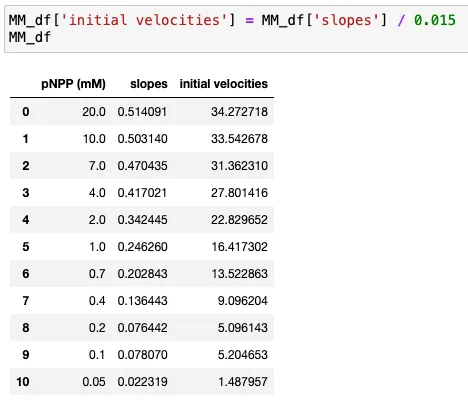Viewport: 468px width, 405px height.
Task: Click the initial velocity 34.272718
Action: coord(239,112)
